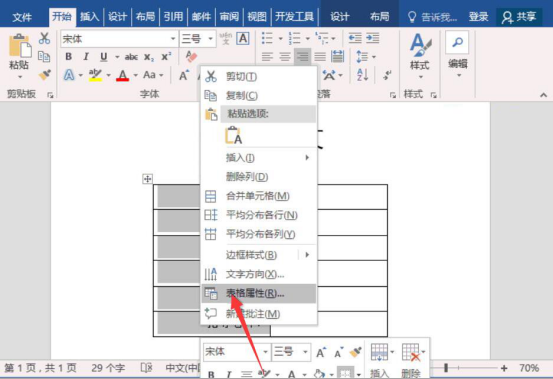Switch to the 开发工具 Developer tab
The height and width of the screenshot is (379, 553).
294,17
